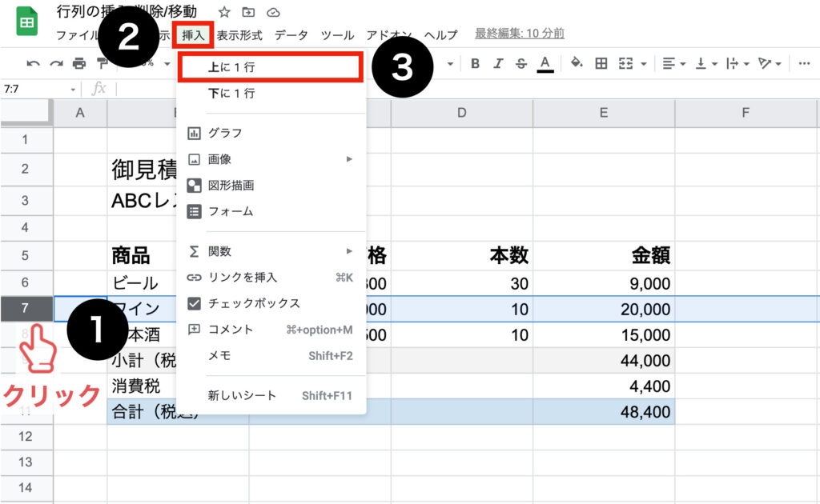
Task: Click cell with 本数 header
Action: point(462,256)
